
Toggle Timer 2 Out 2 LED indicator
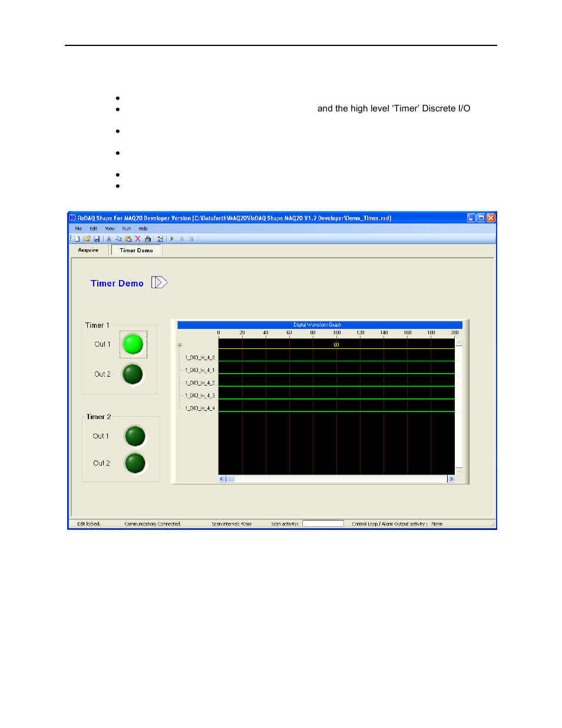135,463
